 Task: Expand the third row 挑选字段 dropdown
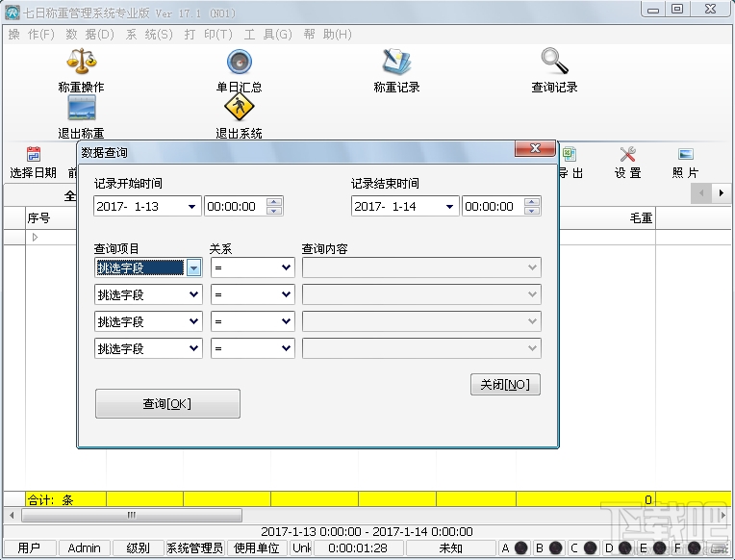point(193,321)
